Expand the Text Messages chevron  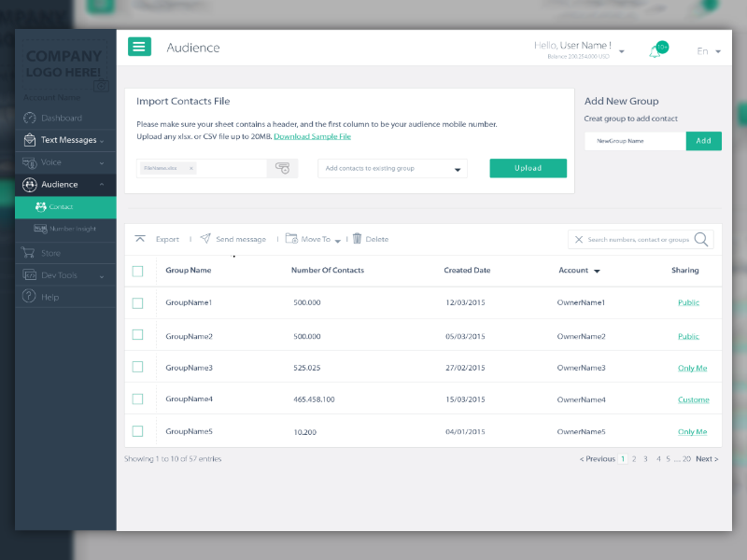[102, 141]
